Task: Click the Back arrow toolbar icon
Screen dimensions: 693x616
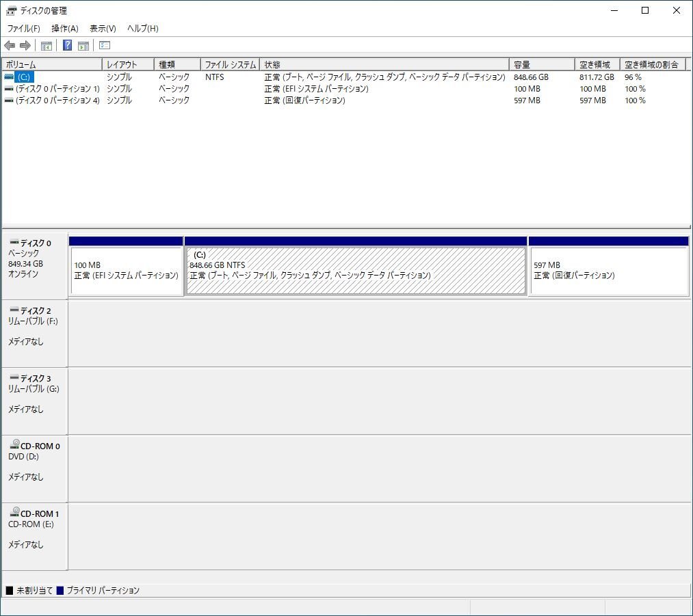Action: (x=10, y=46)
